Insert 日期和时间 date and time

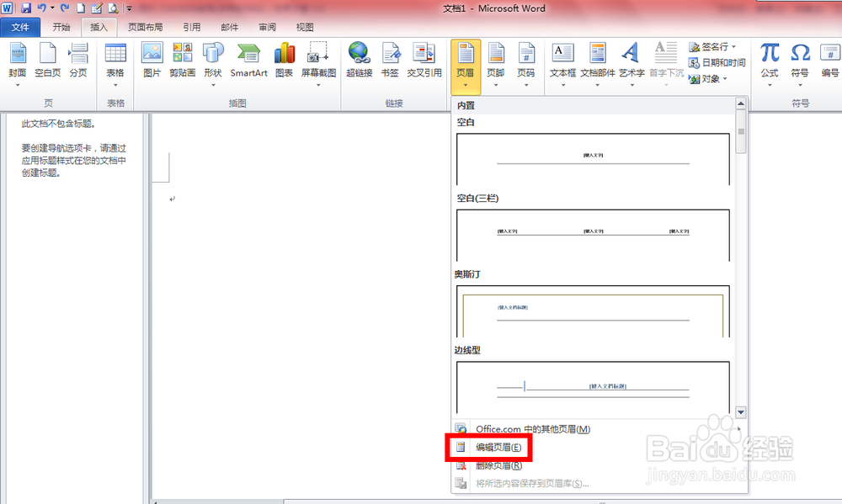pyautogui.click(x=717, y=63)
